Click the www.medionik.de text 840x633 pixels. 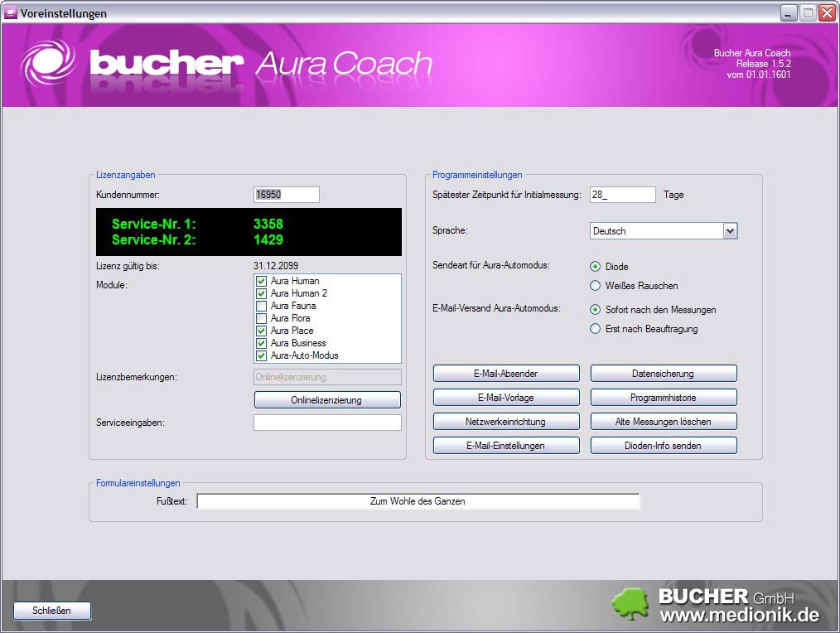(x=739, y=615)
